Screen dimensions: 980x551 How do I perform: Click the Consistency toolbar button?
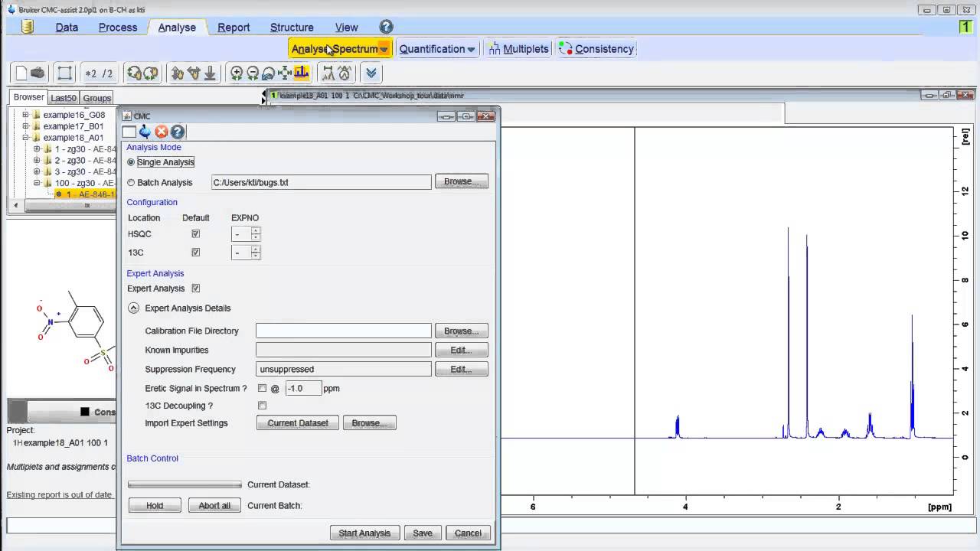pyautogui.click(x=596, y=49)
